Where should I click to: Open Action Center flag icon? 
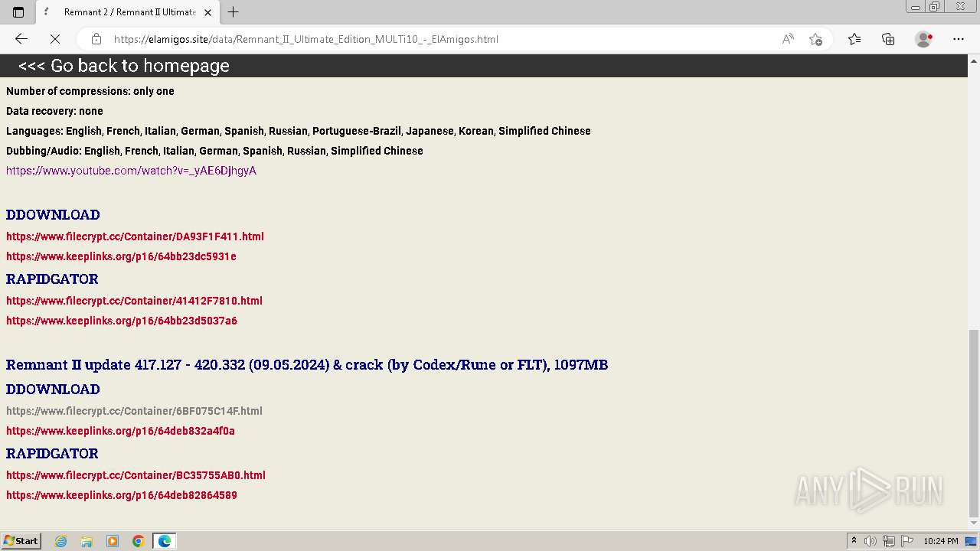pyautogui.click(x=906, y=541)
